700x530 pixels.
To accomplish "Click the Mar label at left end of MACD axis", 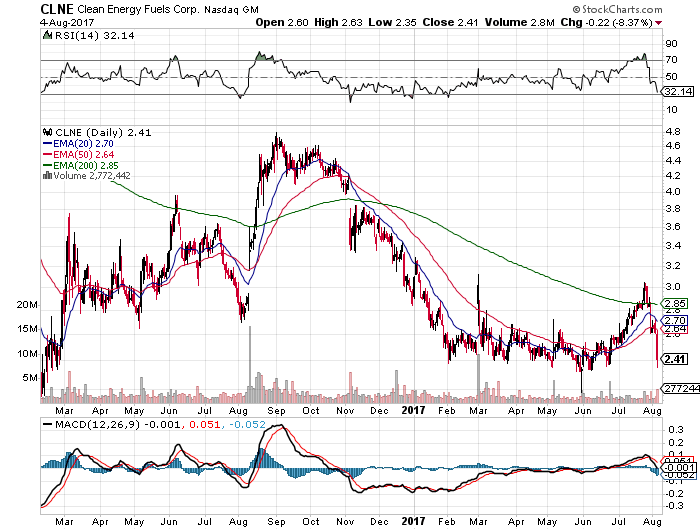I will [64, 522].
